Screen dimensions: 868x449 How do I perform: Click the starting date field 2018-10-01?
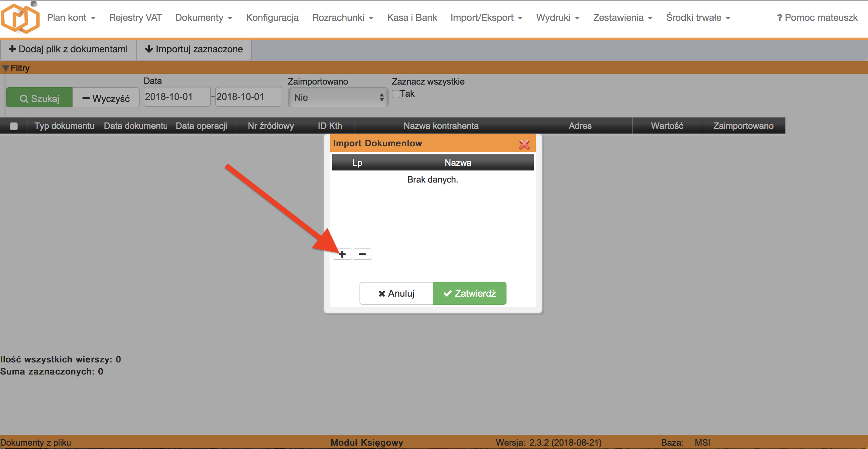click(x=177, y=97)
